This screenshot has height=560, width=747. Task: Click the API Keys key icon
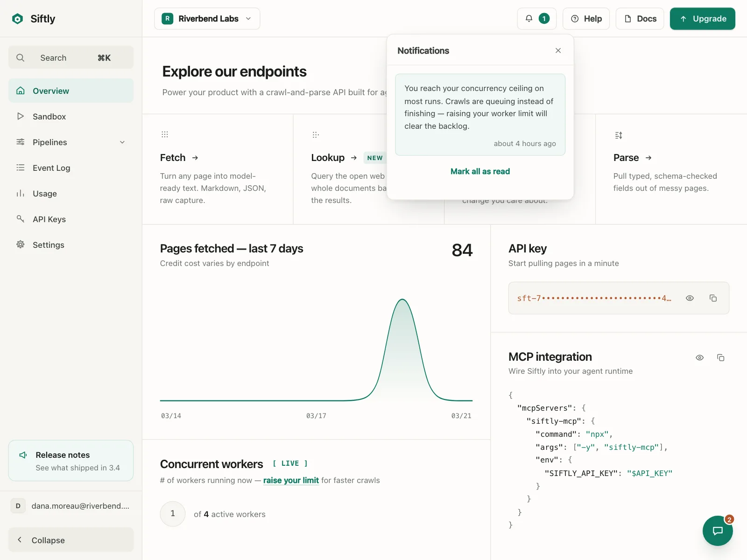click(21, 219)
